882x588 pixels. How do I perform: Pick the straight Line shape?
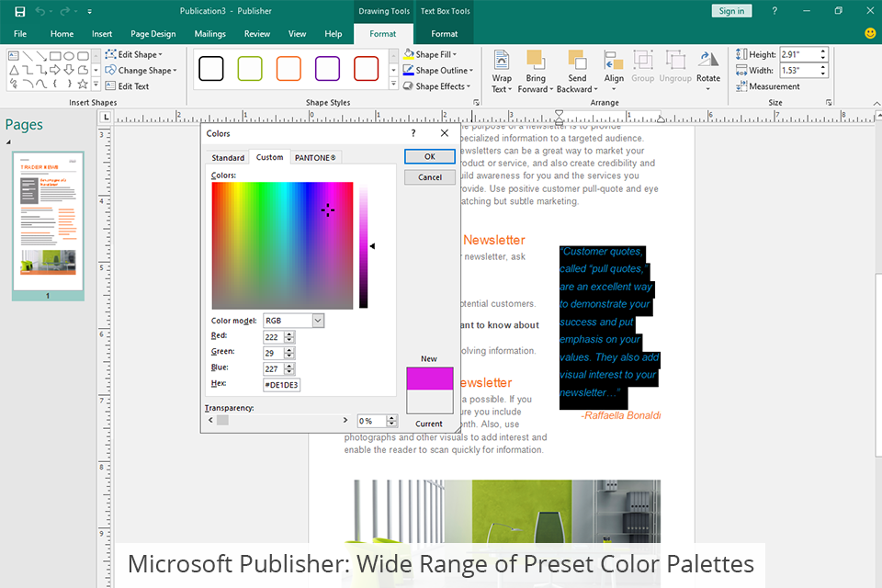[x=28, y=56]
